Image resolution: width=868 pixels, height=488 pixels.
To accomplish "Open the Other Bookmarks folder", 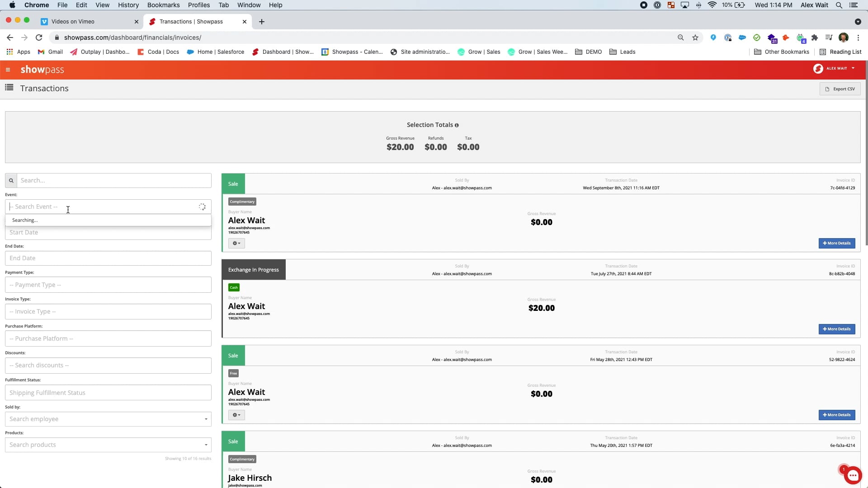I will point(782,52).
